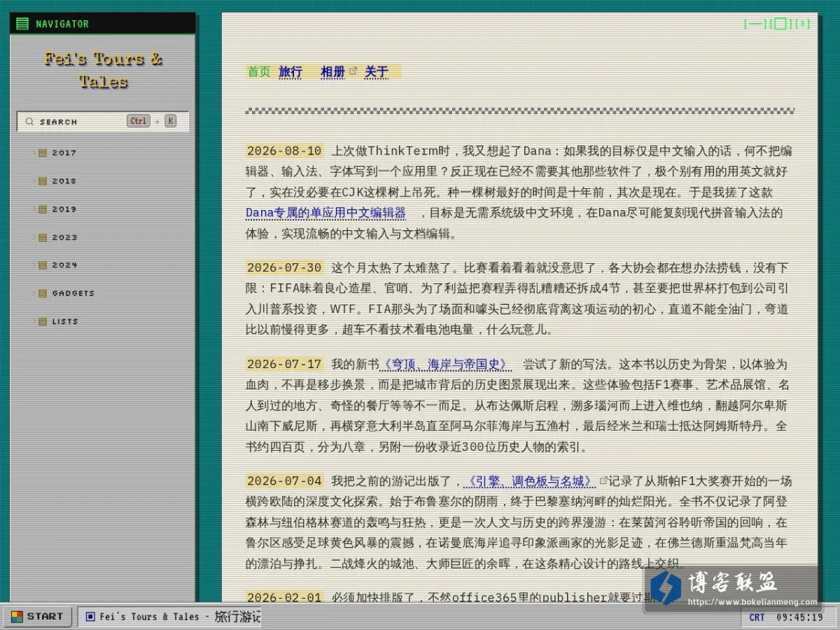Select the GADGETS label in the tree

(x=73, y=293)
